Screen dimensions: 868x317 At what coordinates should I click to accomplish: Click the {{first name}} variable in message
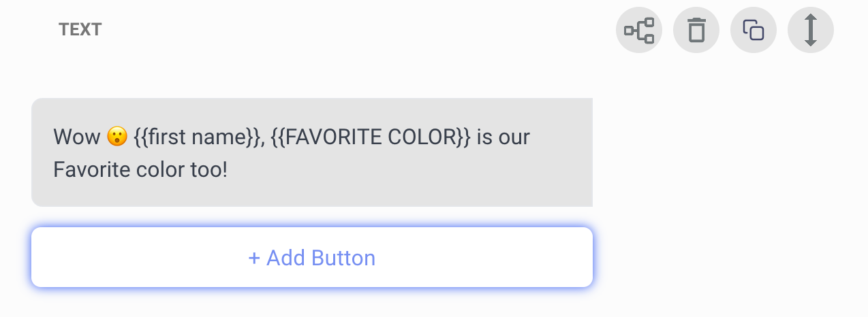point(198,137)
